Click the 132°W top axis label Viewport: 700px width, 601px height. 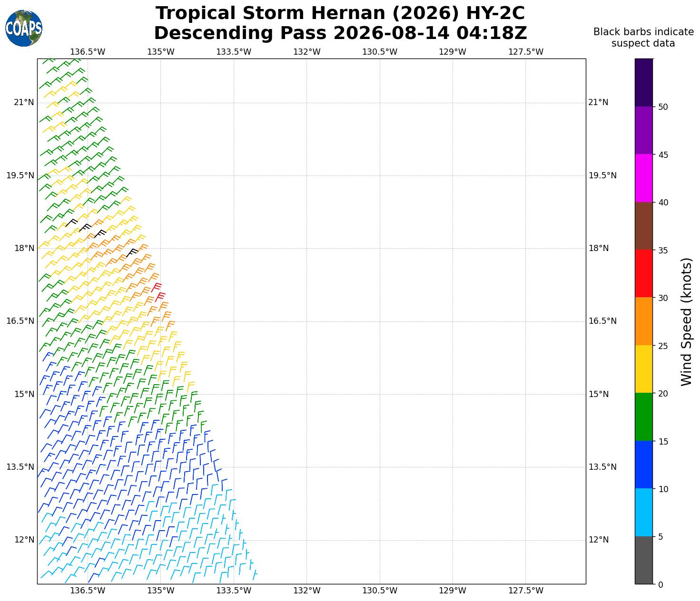click(306, 52)
